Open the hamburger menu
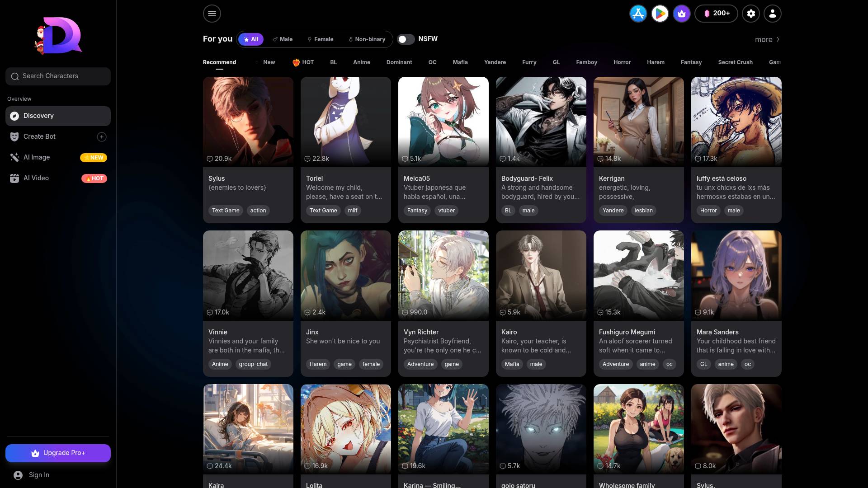The height and width of the screenshot is (488, 868). (x=212, y=14)
